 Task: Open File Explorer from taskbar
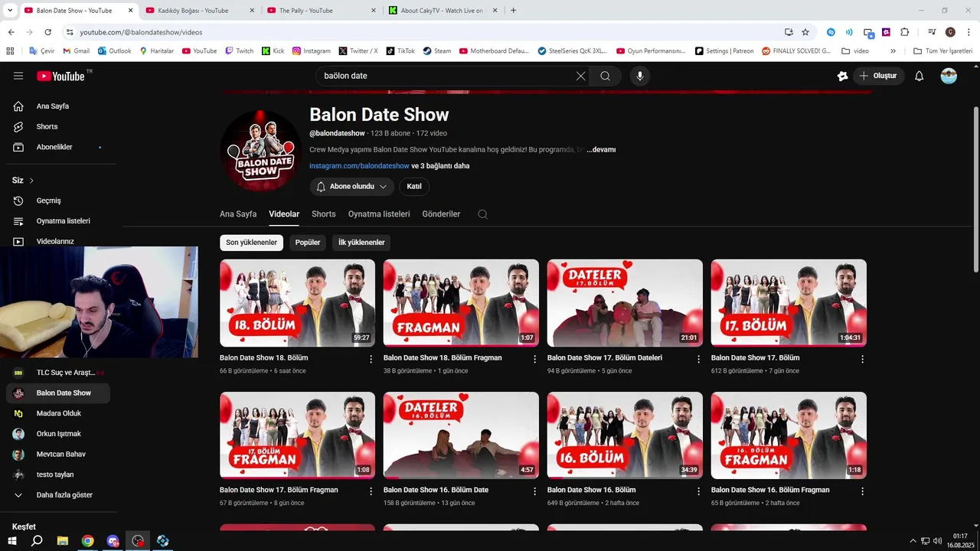(x=63, y=540)
